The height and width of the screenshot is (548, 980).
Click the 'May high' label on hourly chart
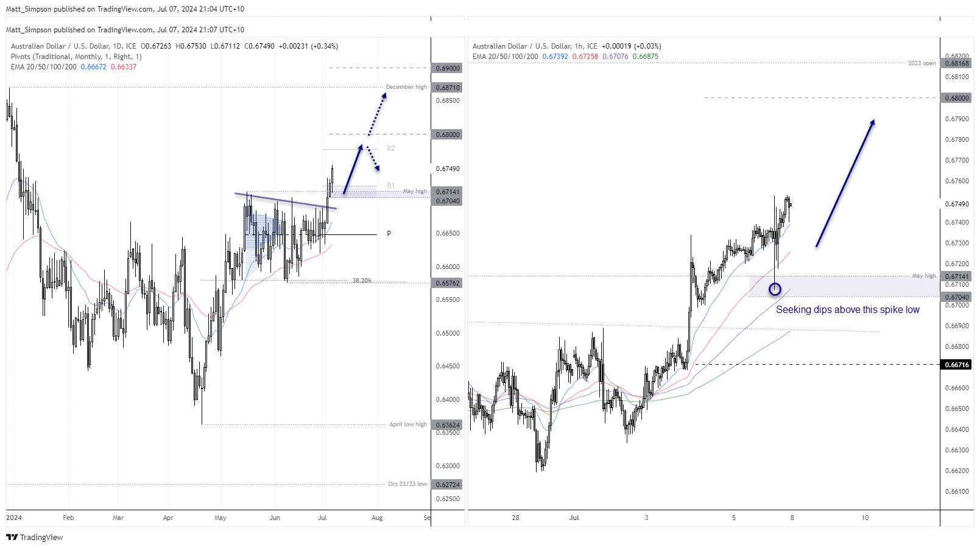(x=924, y=276)
